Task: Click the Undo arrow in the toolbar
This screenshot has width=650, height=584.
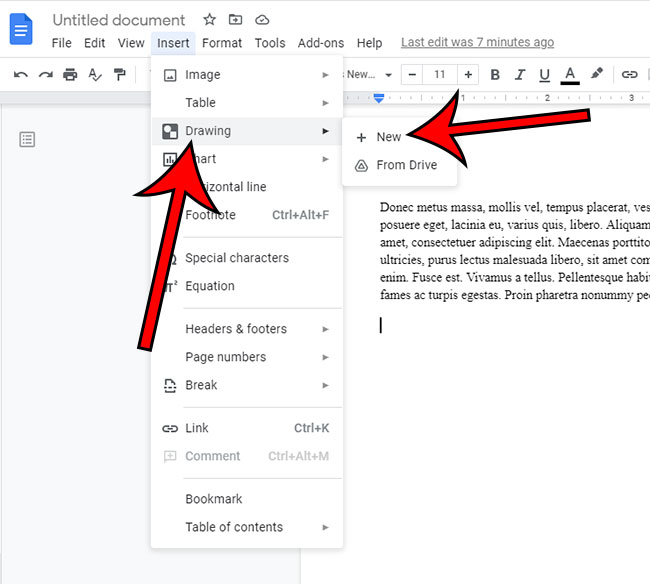Action: click(x=21, y=75)
